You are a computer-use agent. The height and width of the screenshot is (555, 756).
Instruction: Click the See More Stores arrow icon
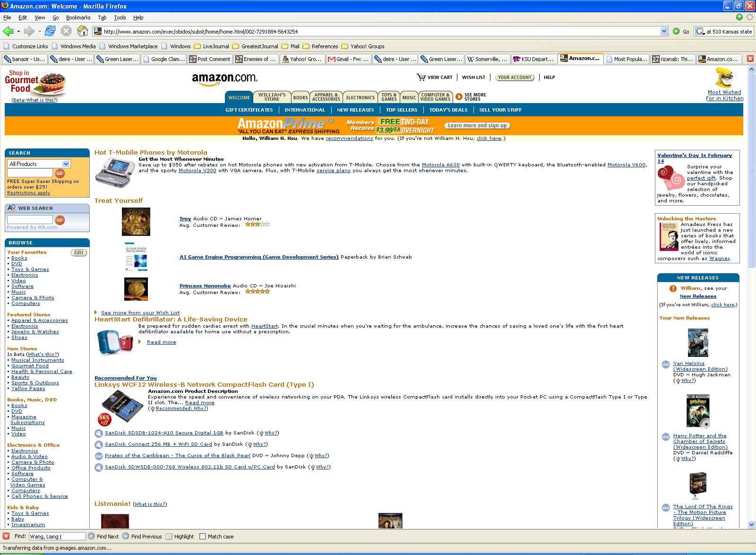click(458, 97)
